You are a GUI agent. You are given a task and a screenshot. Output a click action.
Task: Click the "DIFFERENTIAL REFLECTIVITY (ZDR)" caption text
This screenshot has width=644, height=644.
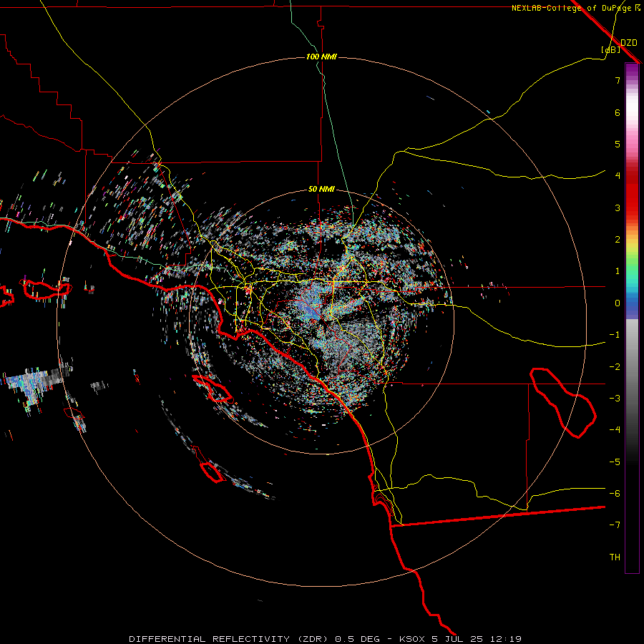(x=228, y=639)
